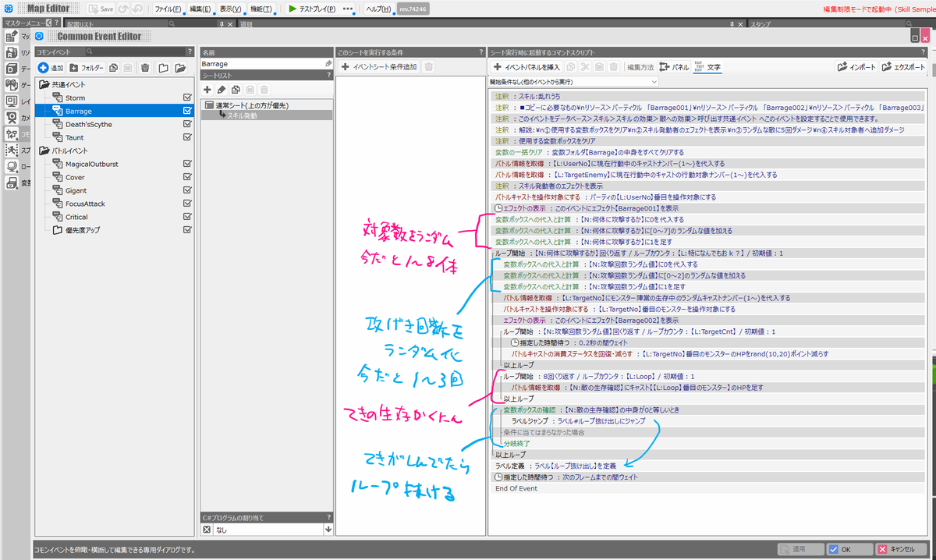Toggle the Critical event checkbox
The height and width of the screenshot is (560, 936).
(x=187, y=217)
